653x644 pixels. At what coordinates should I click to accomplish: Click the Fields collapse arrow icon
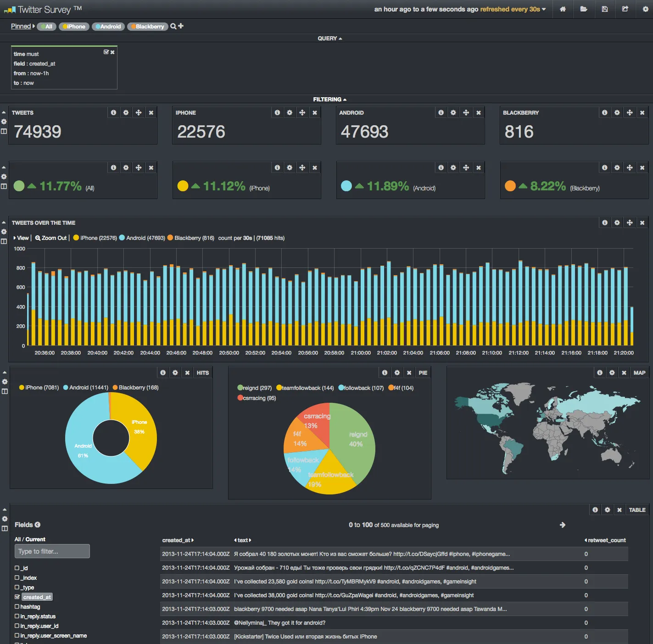pyautogui.click(x=38, y=525)
